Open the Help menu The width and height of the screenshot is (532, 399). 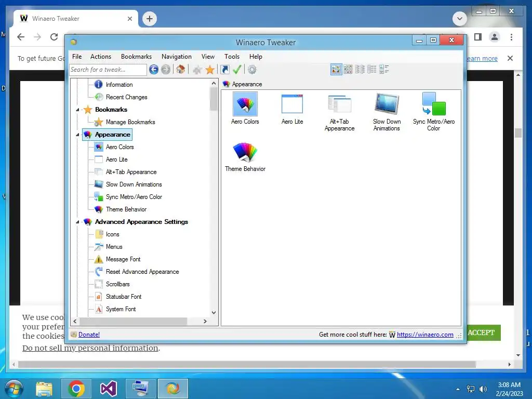(x=256, y=57)
